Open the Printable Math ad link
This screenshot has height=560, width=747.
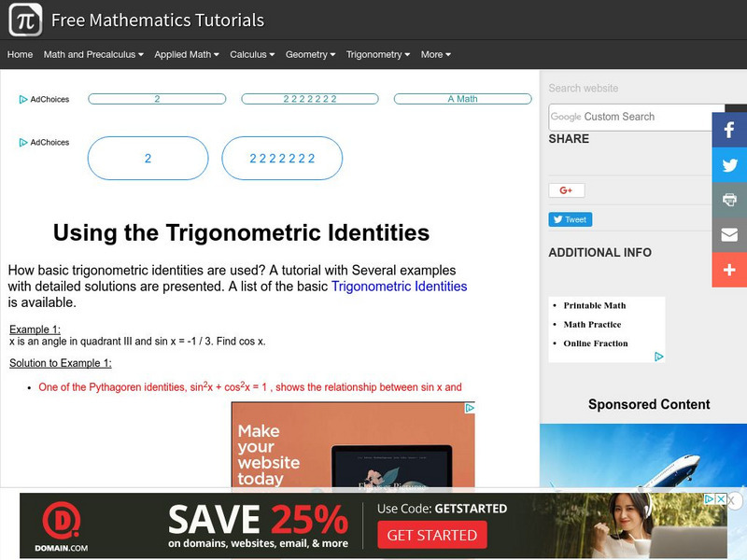595,306
